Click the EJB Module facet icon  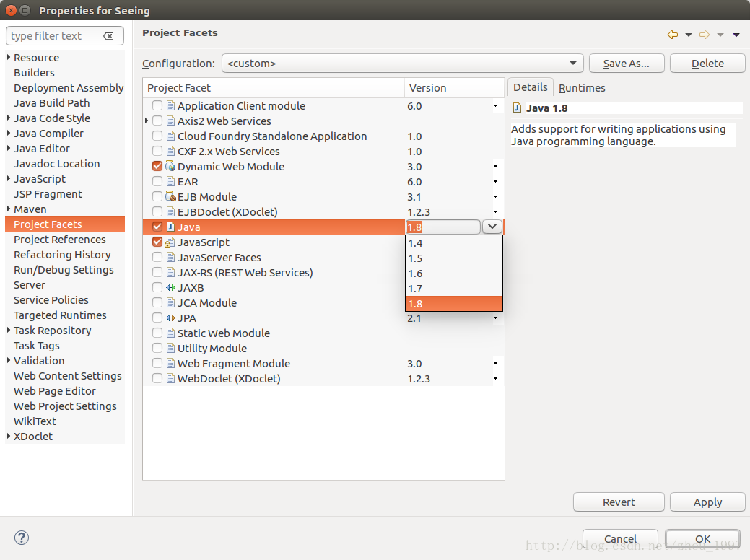click(170, 196)
